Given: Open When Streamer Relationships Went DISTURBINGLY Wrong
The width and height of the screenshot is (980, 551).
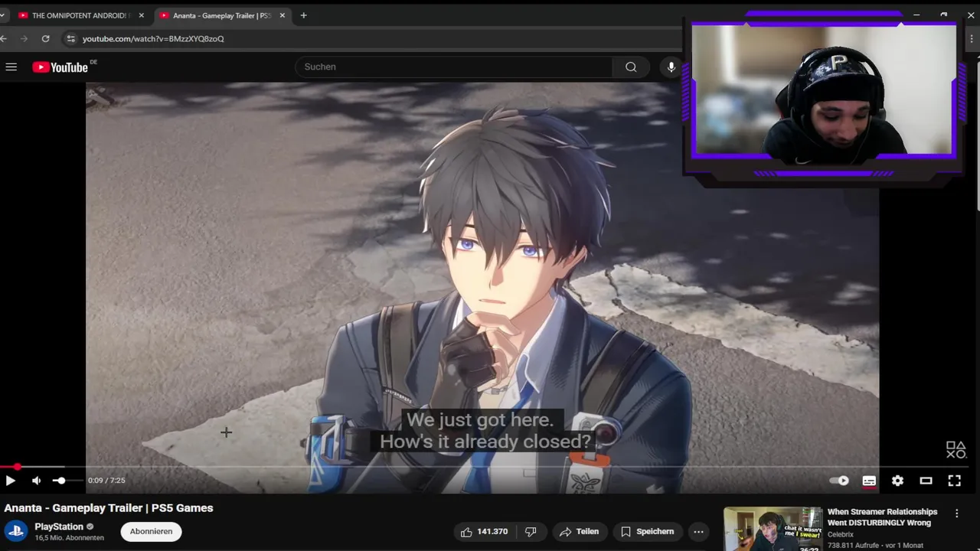Looking at the screenshot, I should pos(882,517).
